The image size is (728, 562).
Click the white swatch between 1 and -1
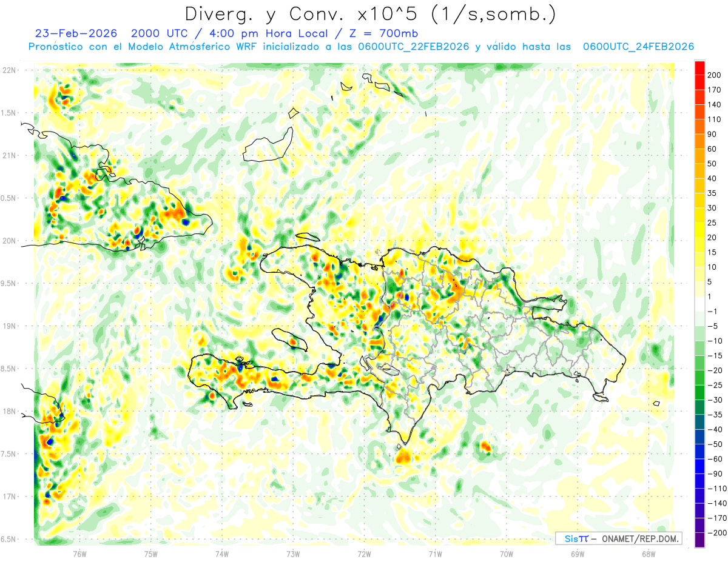point(699,304)
